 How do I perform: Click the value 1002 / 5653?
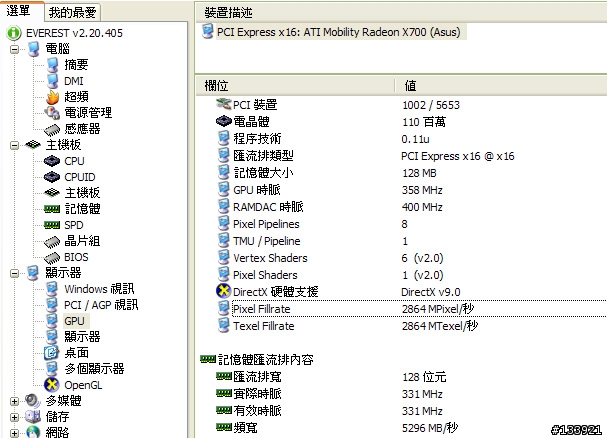[x=431, y=105]
